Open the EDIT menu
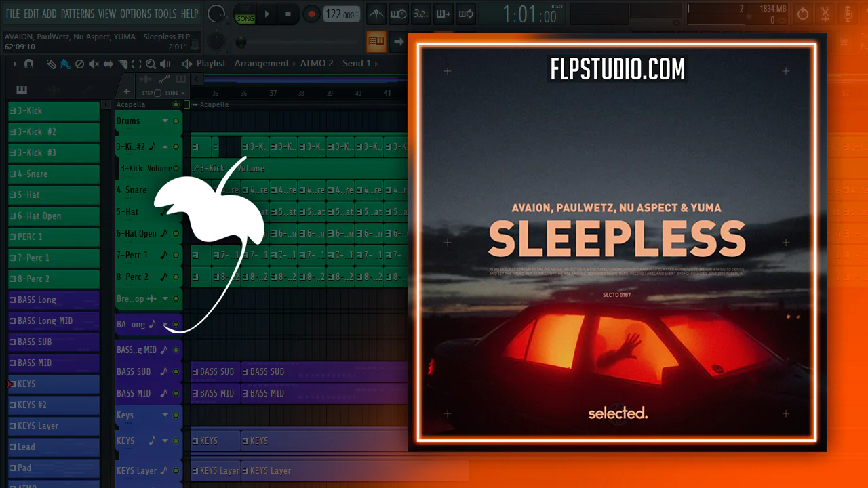868x488 pixels. point(31,14)
